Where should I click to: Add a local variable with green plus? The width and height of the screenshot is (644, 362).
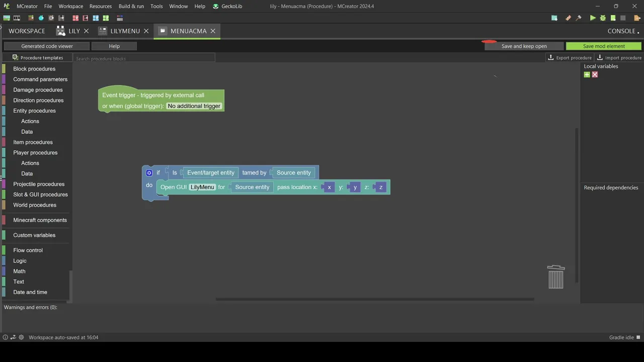pyautogui.click(x=587, y=74)
